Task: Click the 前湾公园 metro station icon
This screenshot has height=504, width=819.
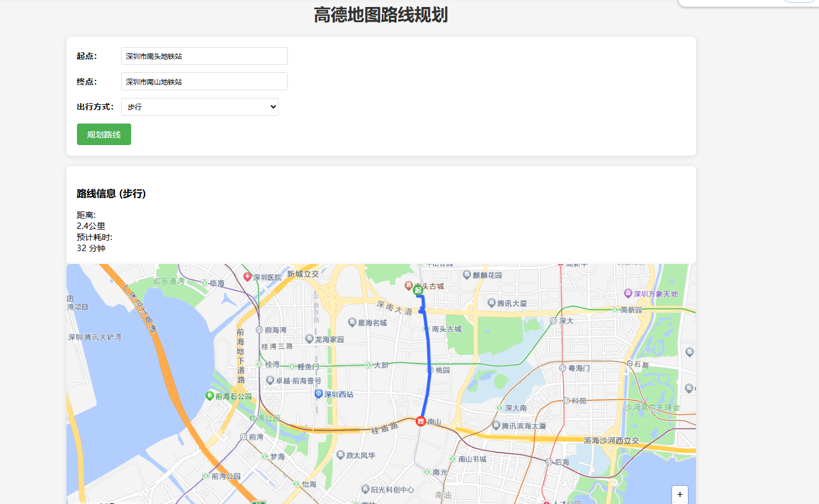Action: tap(206, 476)
